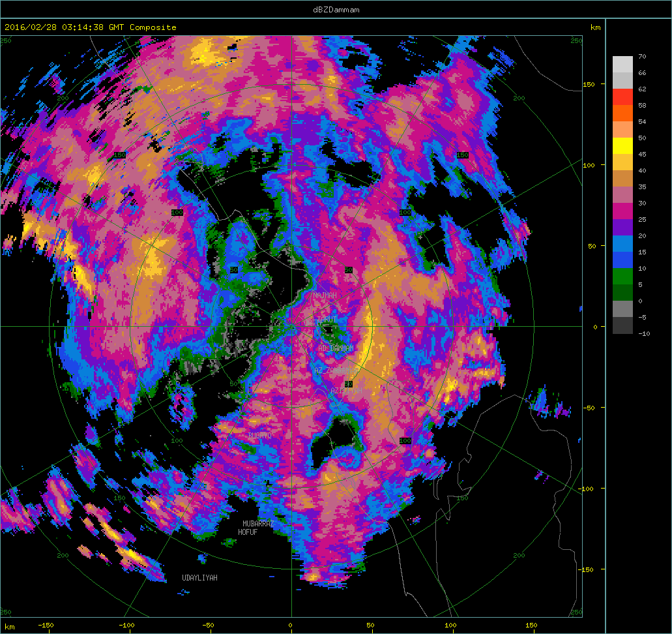Pick the light blue 15–20 dBZ legend swatch

pos(622,244)
